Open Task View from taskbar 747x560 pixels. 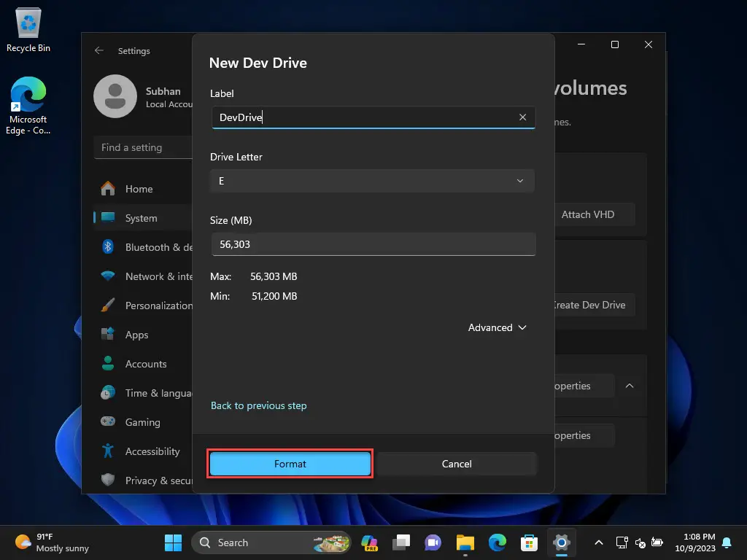[x=401, y=542]
